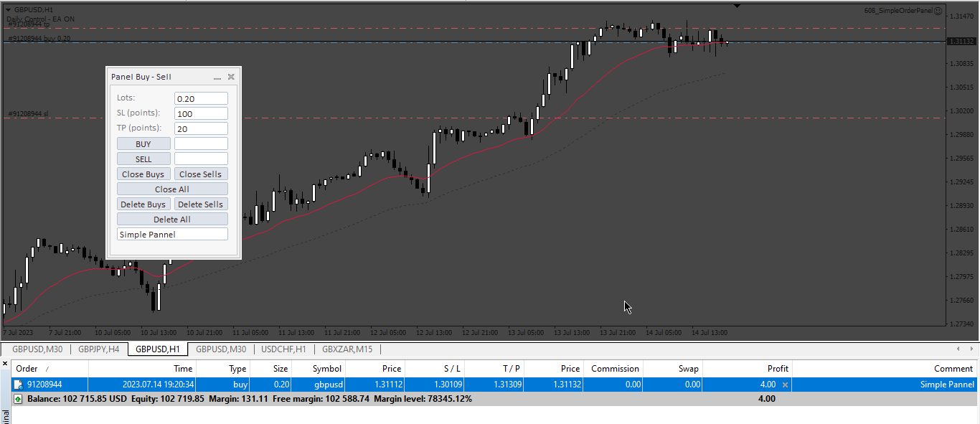Click the chart shift triangle marker at the top
980x424 pixels.
(737, 6)
